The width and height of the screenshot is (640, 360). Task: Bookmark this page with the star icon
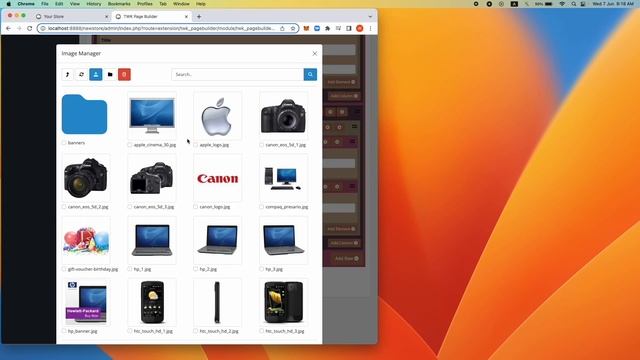[293, 29]
